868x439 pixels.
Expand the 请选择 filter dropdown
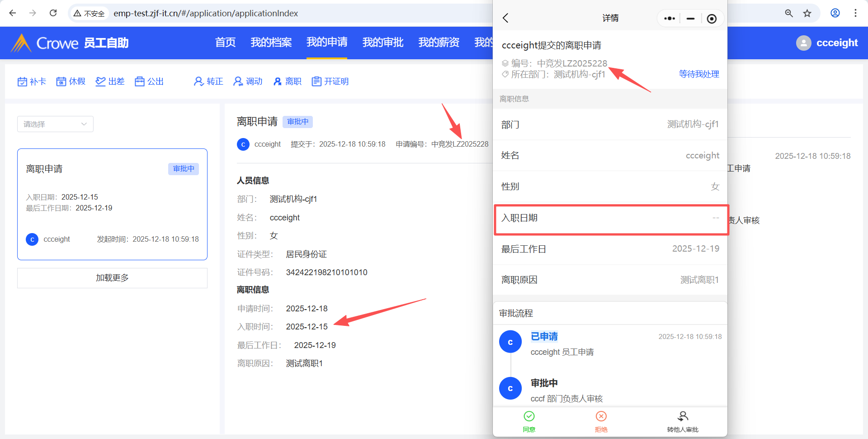[x=55, y=124]
